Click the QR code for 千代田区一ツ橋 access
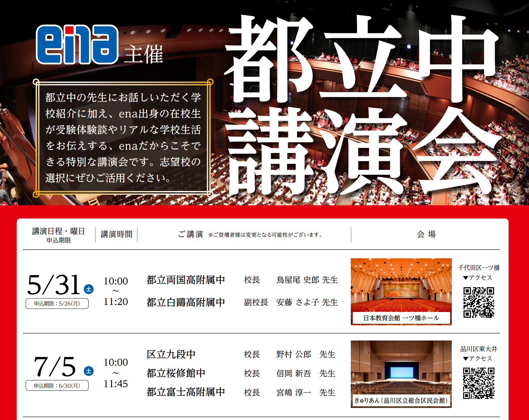Viewport: 529px width, 420px height. (479, 302)
